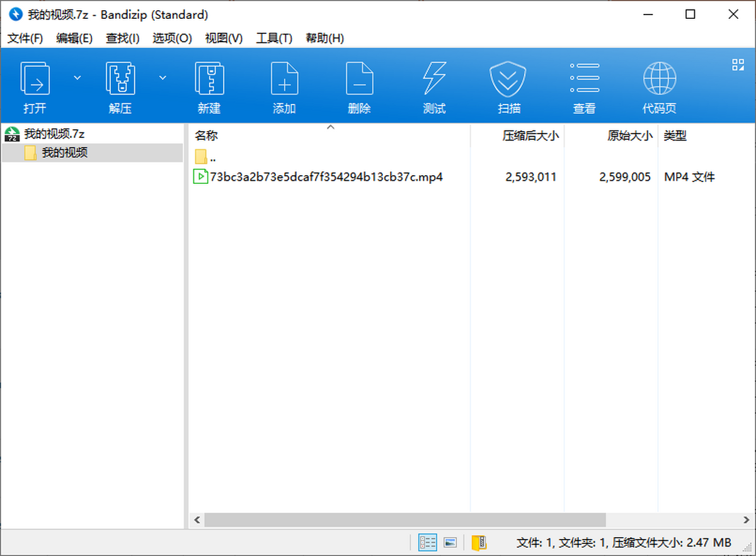Select the 我的视频 folder in tree

[64, 152]
